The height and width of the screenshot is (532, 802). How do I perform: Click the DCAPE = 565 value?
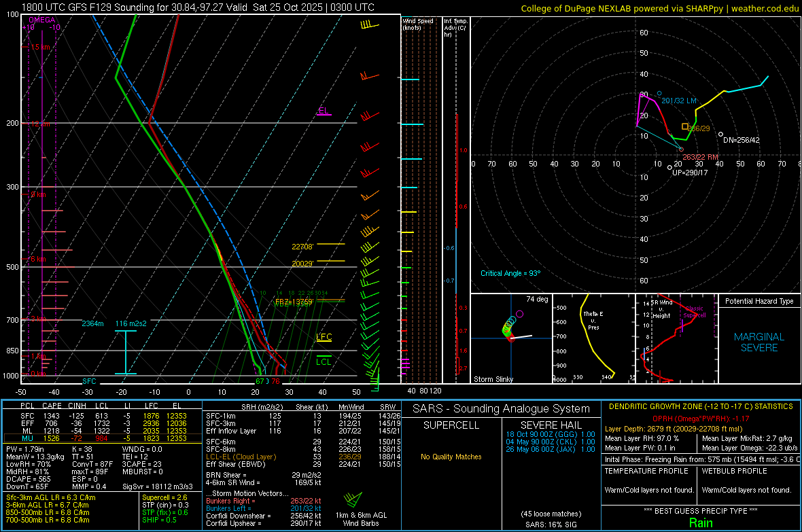[x=28, y=479]
